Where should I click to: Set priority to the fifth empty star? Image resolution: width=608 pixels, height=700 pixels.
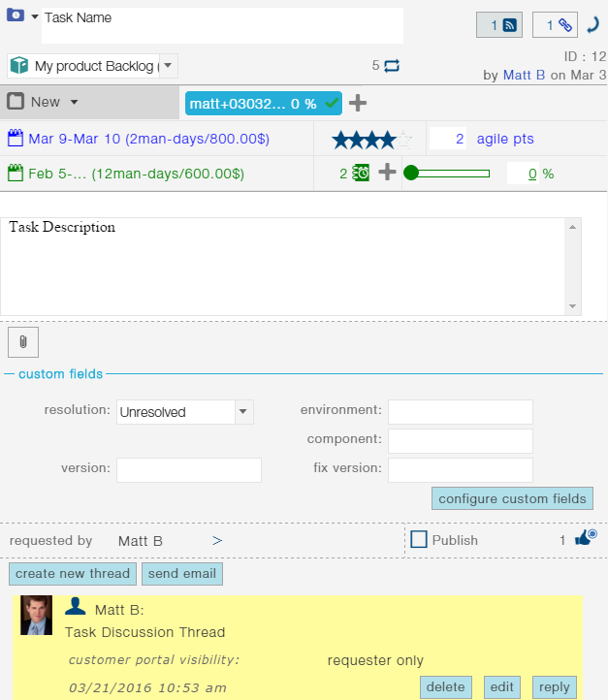point(404,140)
